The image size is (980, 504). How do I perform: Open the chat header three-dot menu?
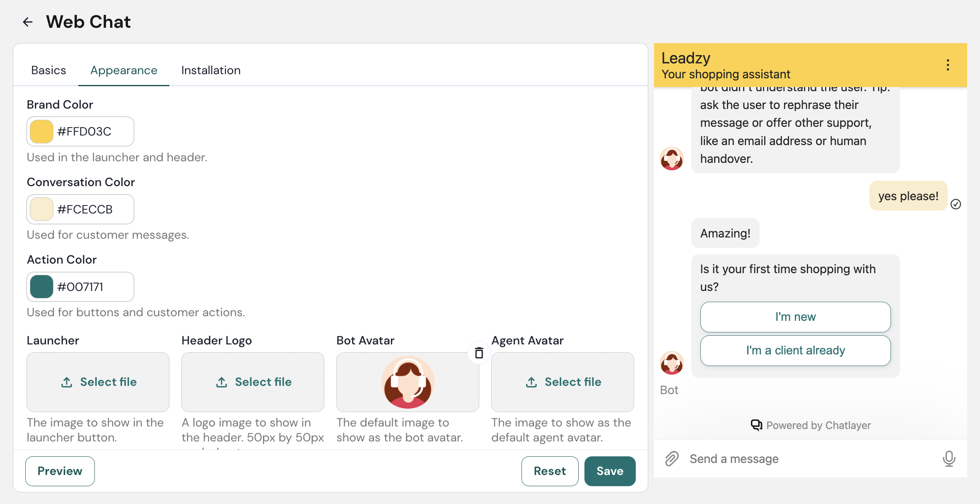tap(948, 65)
